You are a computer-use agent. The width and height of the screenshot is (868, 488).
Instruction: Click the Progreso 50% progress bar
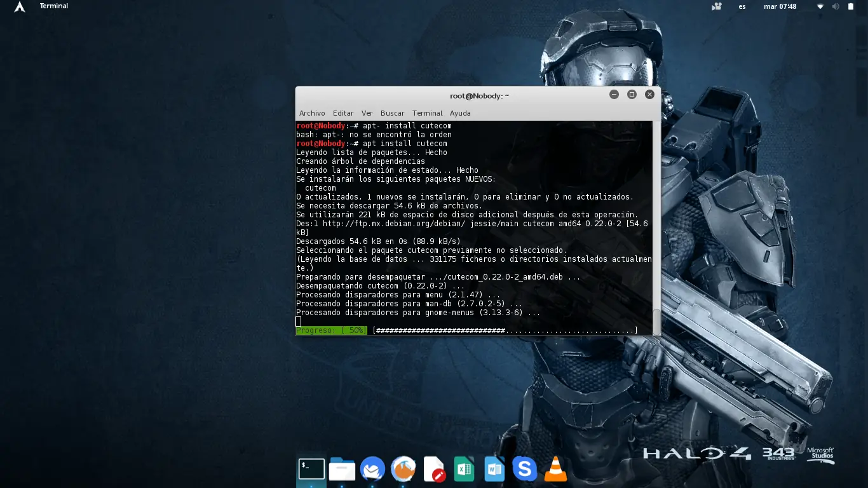[x=466, y=330]
